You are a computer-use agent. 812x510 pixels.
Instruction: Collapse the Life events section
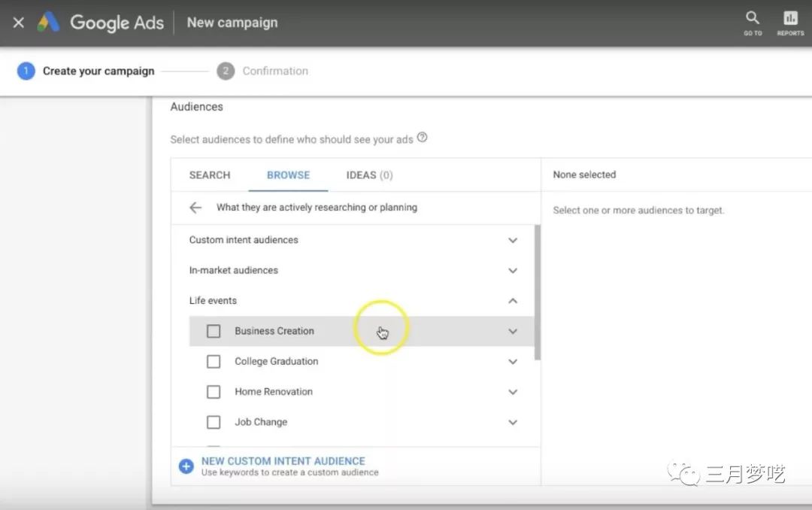click(513, 301)
